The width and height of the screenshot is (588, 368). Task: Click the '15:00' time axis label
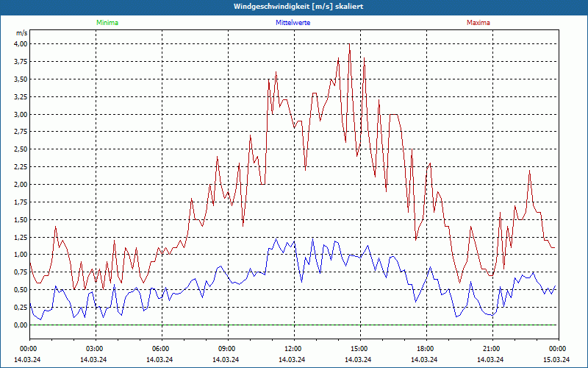(x=360, y=349)
